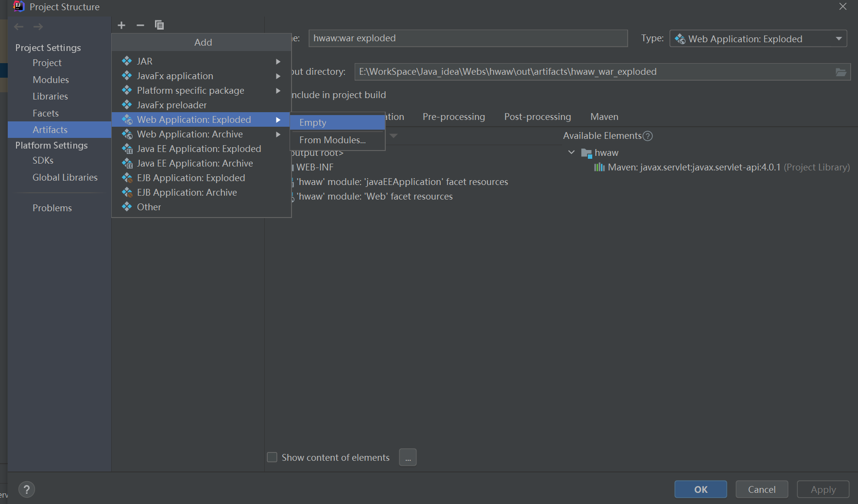This screenshot has width=858, height=504.
Task: Choose From Modules... option
Action: click(332, 140)
